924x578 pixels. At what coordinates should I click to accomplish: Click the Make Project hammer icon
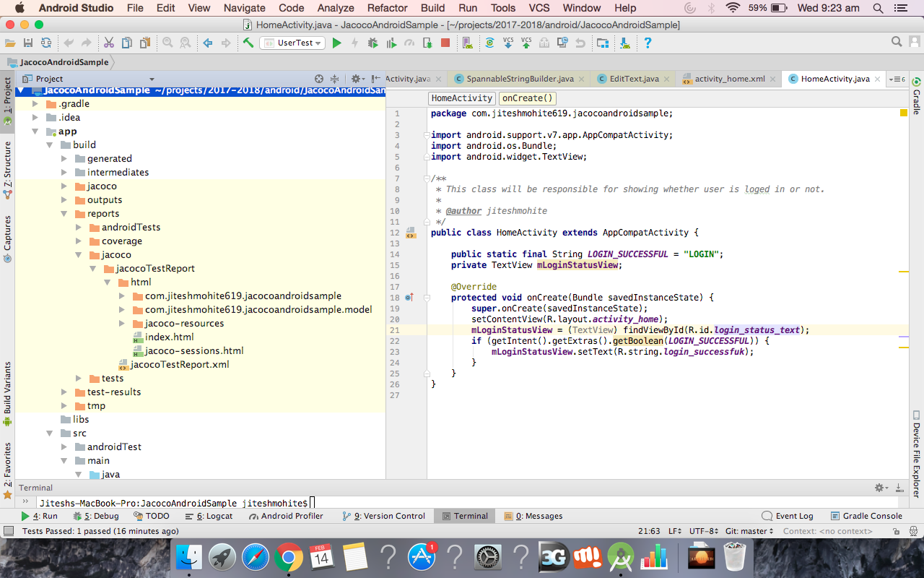(x=248, y=43)
